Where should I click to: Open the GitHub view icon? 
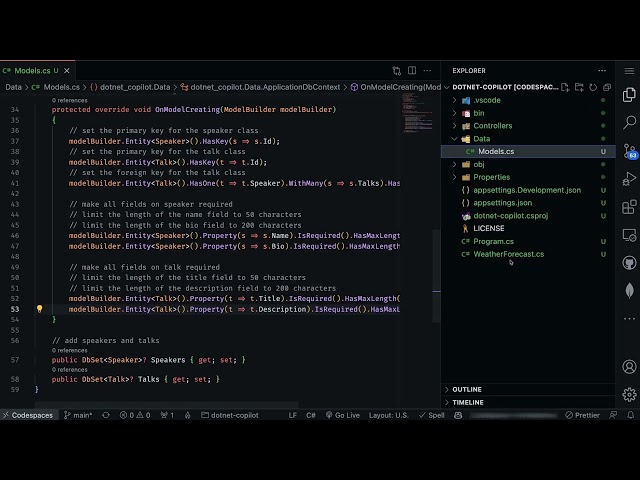click(x=629, y=263)
